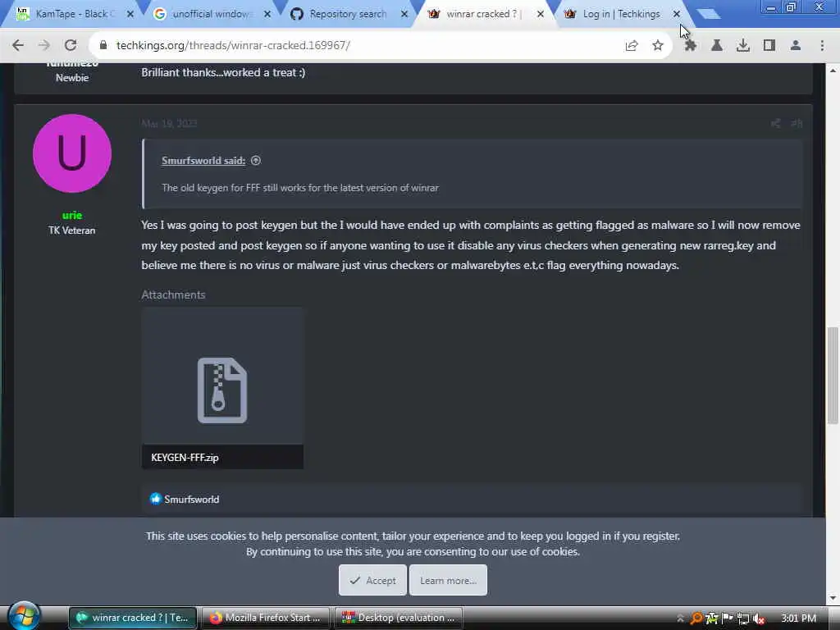Click the Mar 19 post date link
This screenshot has height=630, width=840.
tap(169, 124)
